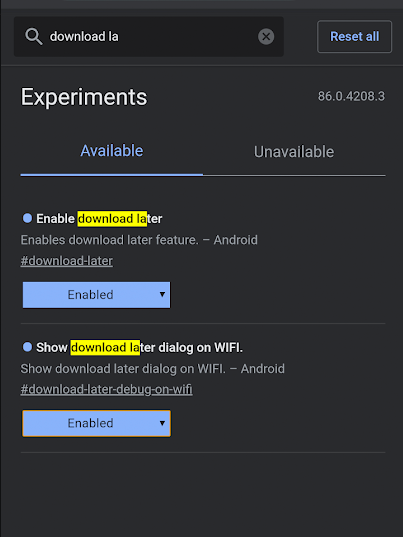Image resolution: width=403 pixels, height=537 pixels.
Task: Click description Enables download later feature
Action: tap(110, 240)
